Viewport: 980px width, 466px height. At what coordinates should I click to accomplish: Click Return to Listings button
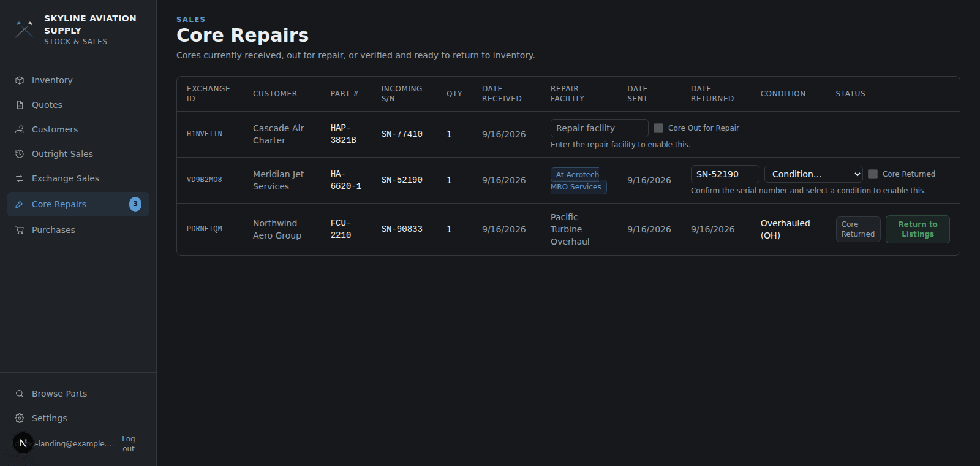click(x=918, y=229)
